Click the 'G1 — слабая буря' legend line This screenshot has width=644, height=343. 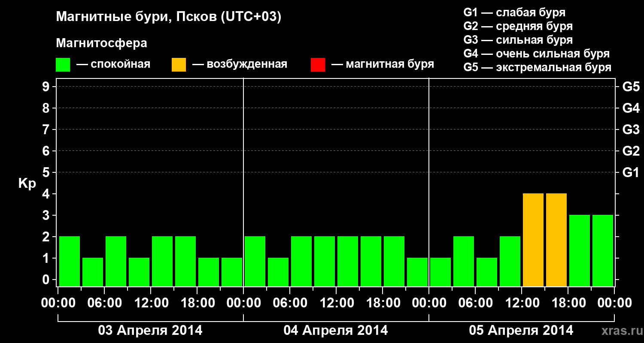click(514, 12)
